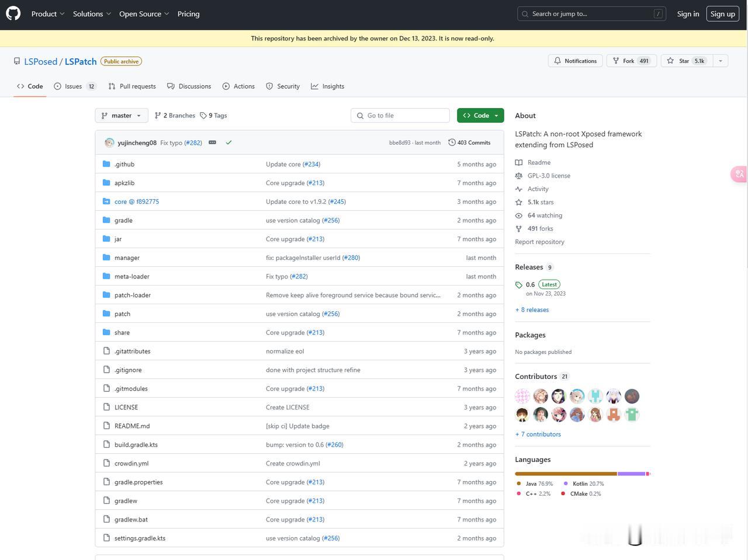This screenshot has height=560, width=748.
Task: Switch to the Code tab
Action: tap(30, 86)
